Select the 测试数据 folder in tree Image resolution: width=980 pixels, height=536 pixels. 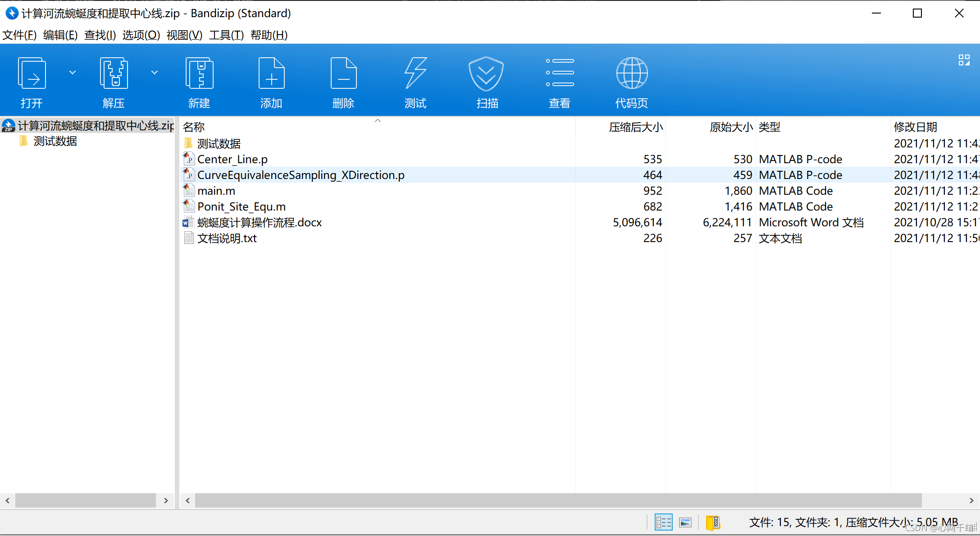(55, 142)
